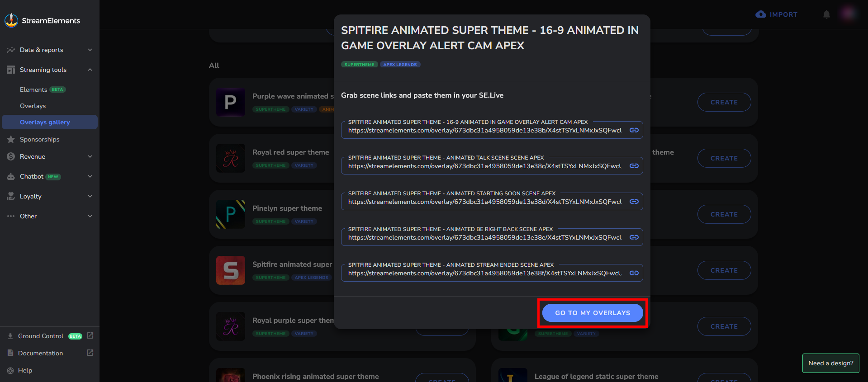Image resolution: width=868 pixels, height=382 pixels.
Task: Click Phoenix rising animated super theme title
Action: pyautogui.click(x=316, y=377)
